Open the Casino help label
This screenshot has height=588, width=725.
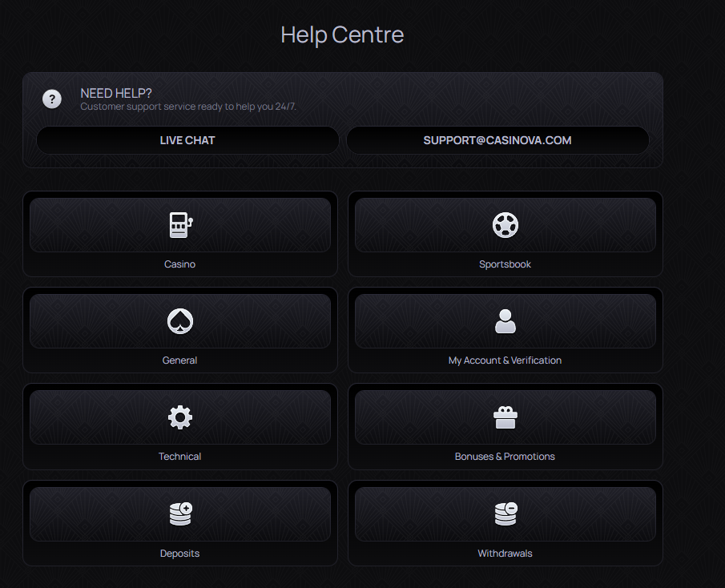180,264
